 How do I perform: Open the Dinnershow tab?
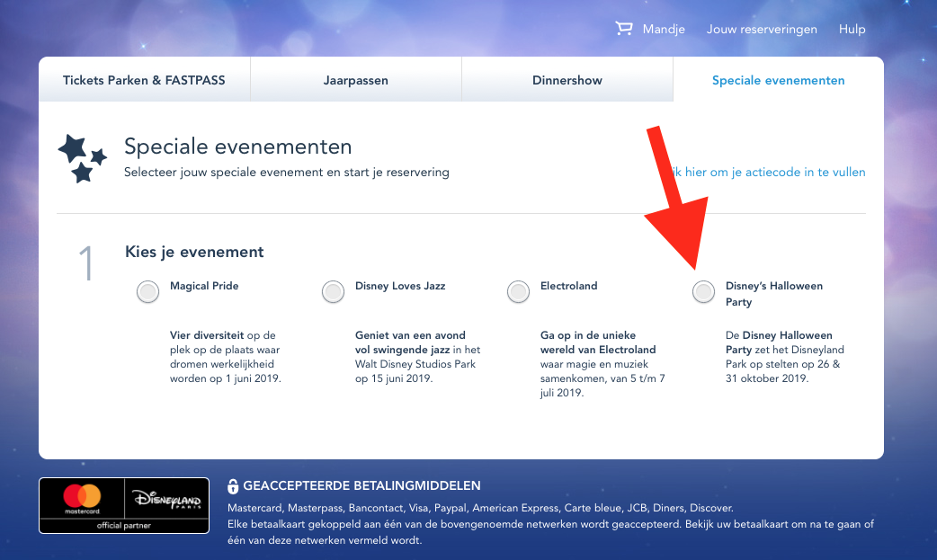point(567,80)
